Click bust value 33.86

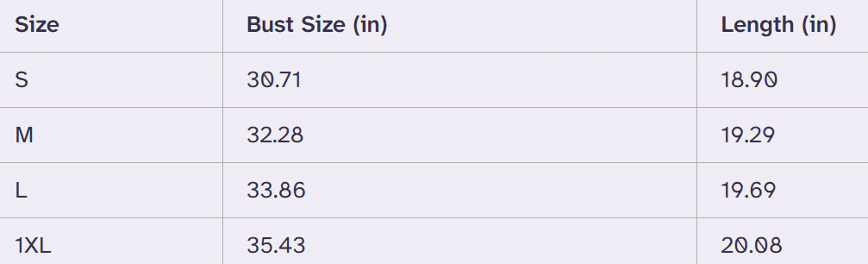pos(276,190)
